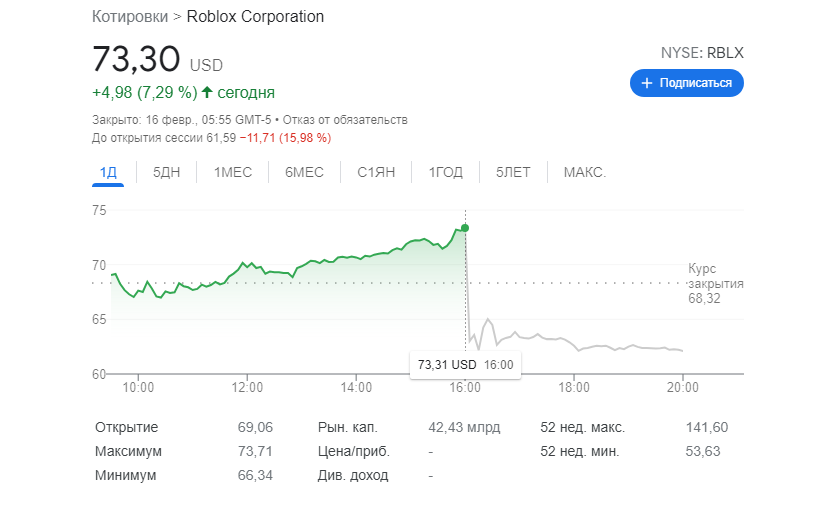
Task: Show the МАКС. full history tab
Action: pos(584,172)
